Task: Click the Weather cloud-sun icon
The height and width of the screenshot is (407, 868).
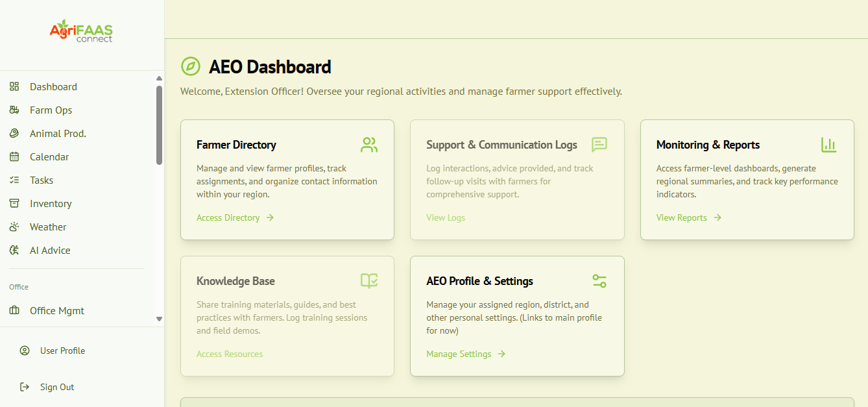Action: tap(14, 227)
